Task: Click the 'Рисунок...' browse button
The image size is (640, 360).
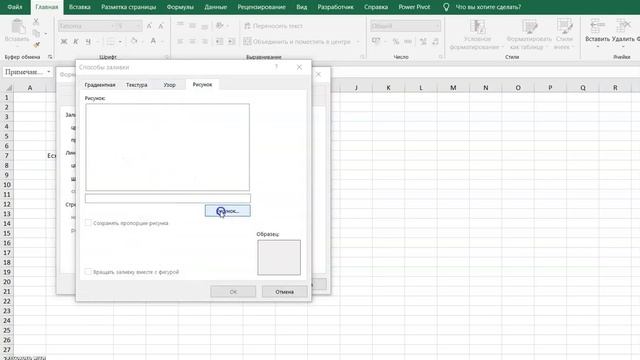Action: click(228, 211)
